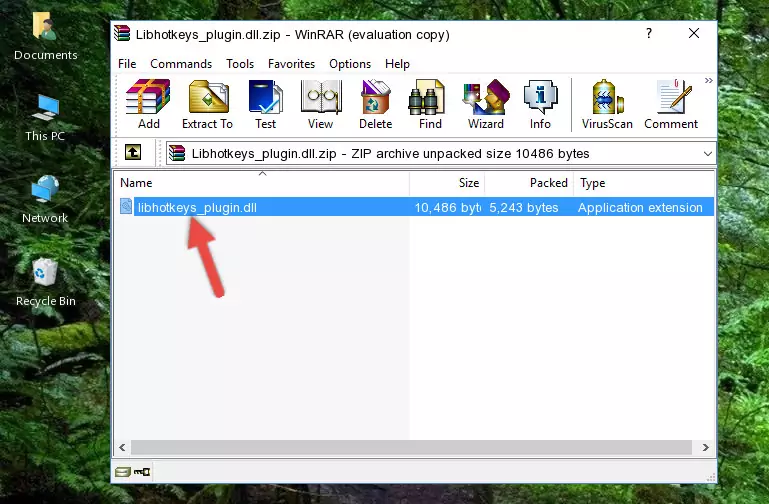Open the File menu

pyautogui.click(x=127, y=64)
